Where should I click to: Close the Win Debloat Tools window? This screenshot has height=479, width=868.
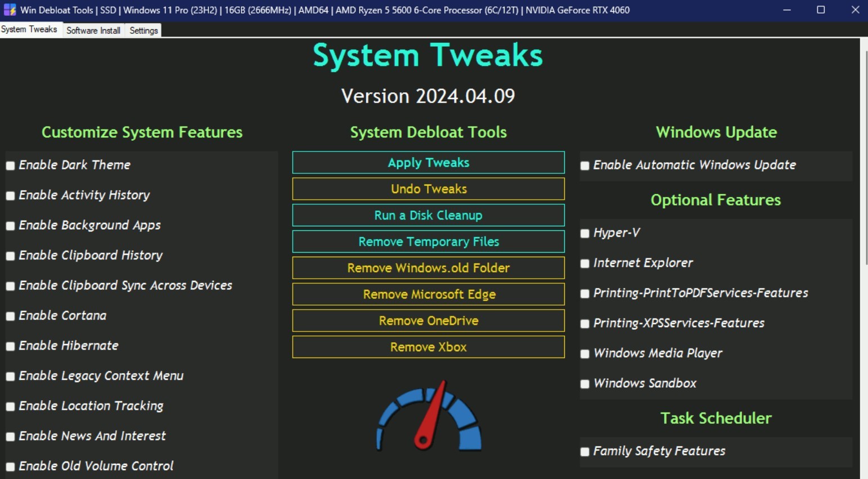[854, 10]
